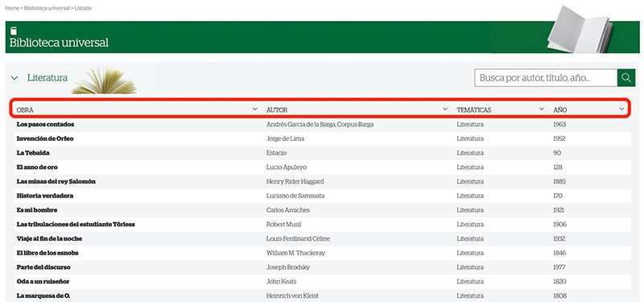The image size is (644, 302).
Task: Click Literatura in 'Los pasos contados' row
Action: [470, 125]
